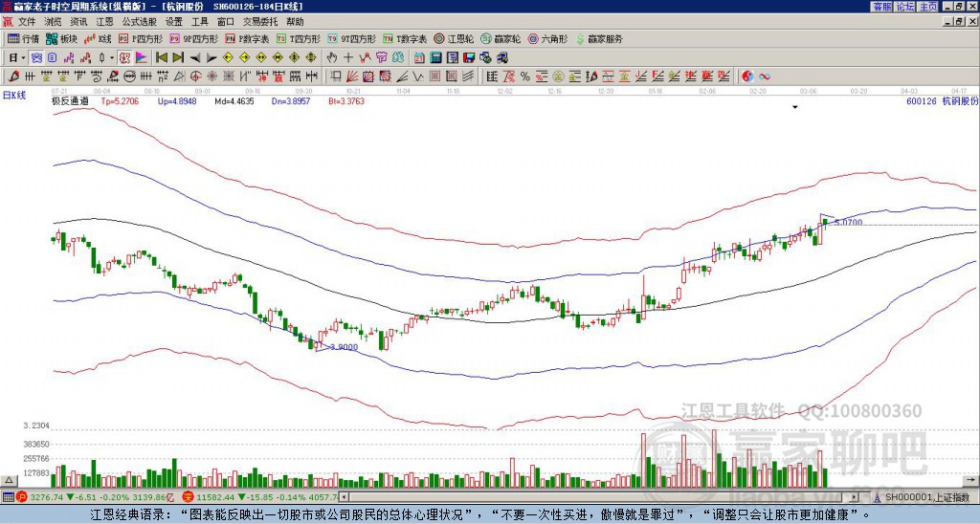Open the 交易委托 menu
Screen dimensions: 980x524
259,22
